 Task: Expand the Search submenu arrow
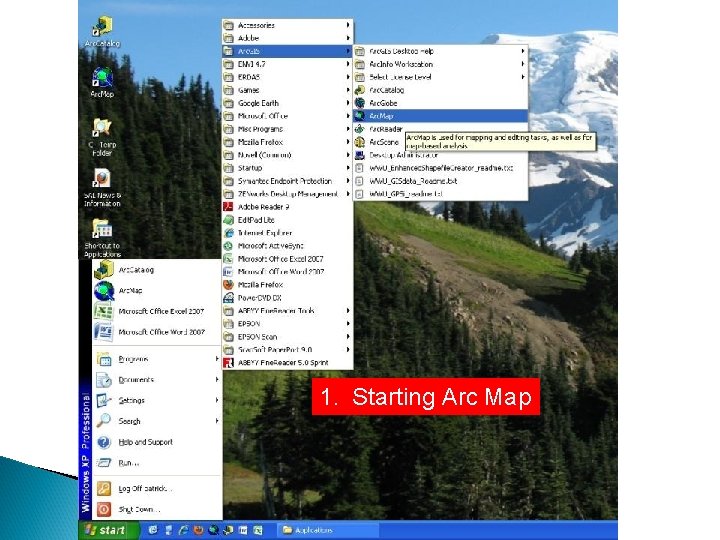[217, 421]
